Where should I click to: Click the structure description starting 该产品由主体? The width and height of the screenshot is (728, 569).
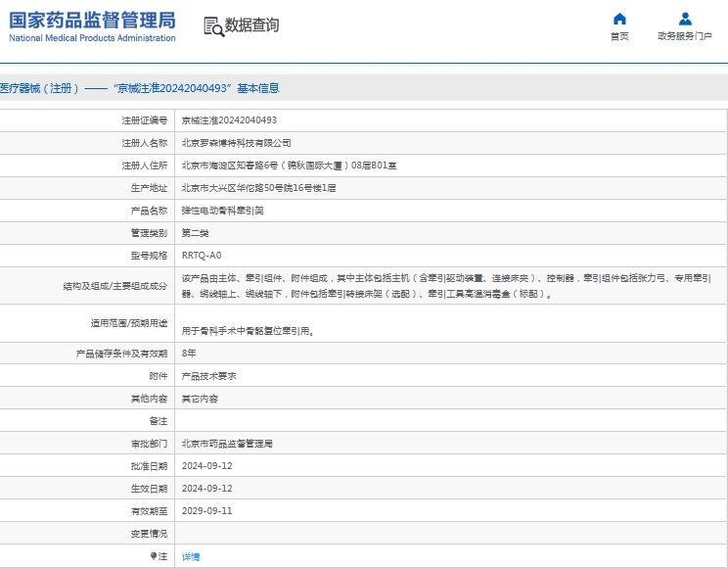point(446,286)
